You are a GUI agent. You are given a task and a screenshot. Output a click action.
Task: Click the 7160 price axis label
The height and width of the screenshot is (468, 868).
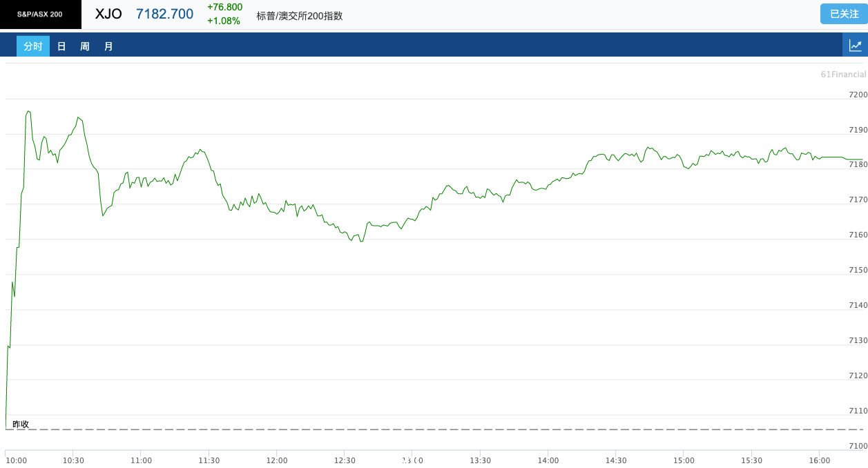(857, 235)
